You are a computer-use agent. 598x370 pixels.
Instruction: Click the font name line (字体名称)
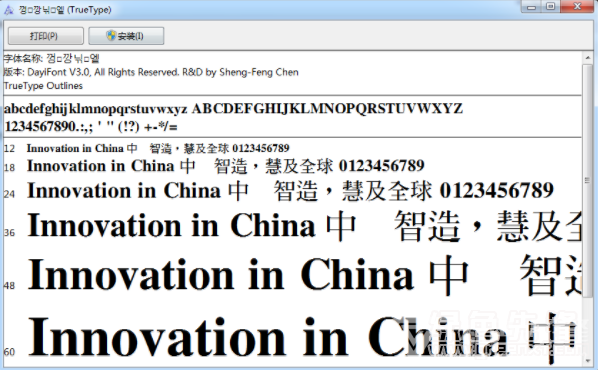[x=52, y=58]
